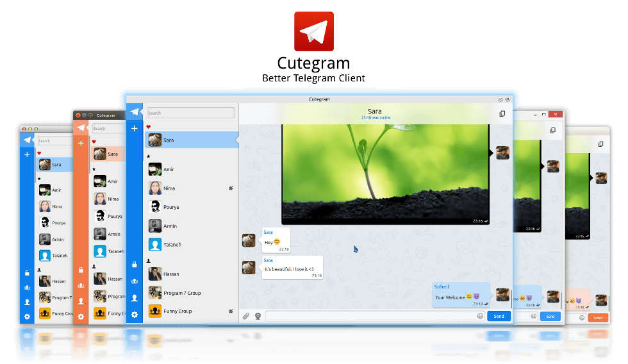This screenshot has width=628, height=364.
Task: Click the large red Cutegram logo
Action: [314, 31]
